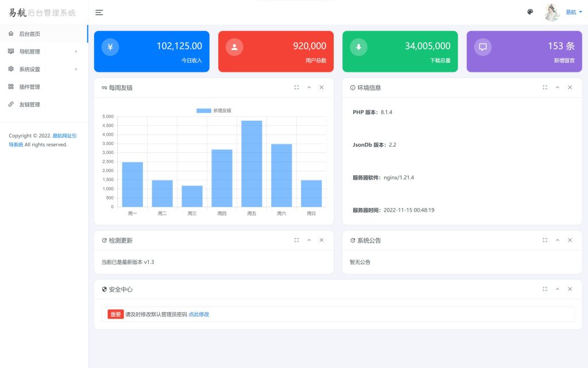Click the user avatar in the top bar
The image size is (588, 368).
click(551, 12)
